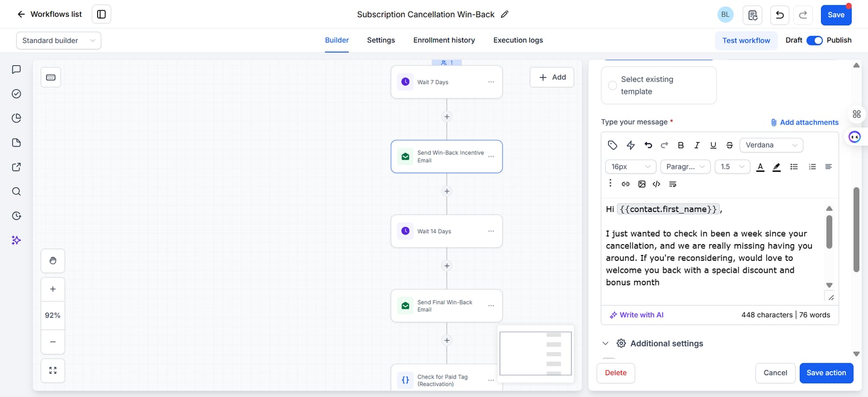The image size is (868, 397).
Task: Open the Paragraph format dropdown
Action: [x=685, y=167]
